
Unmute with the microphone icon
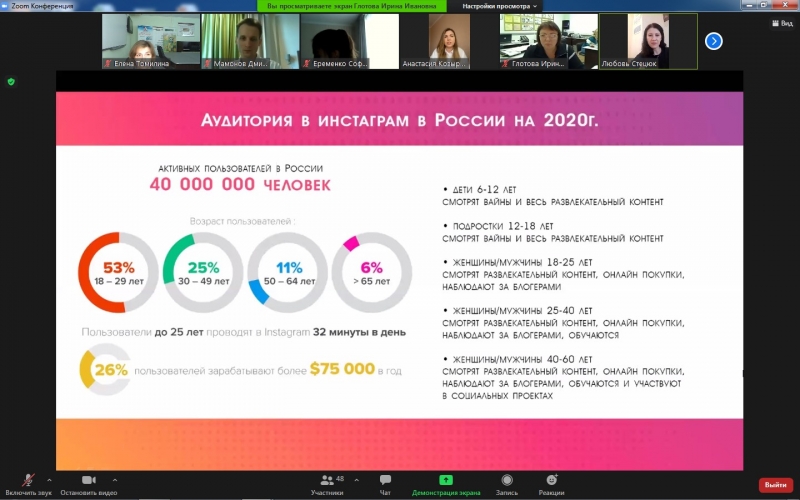28,480
